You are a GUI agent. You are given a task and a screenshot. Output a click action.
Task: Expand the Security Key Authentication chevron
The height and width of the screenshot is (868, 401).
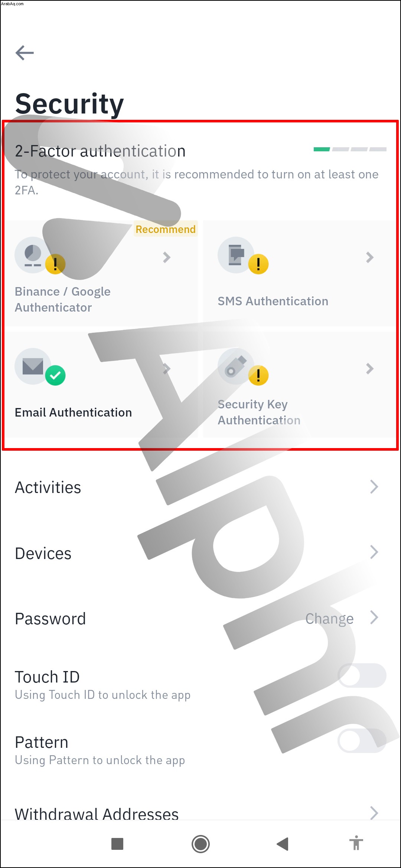(369, 368)
